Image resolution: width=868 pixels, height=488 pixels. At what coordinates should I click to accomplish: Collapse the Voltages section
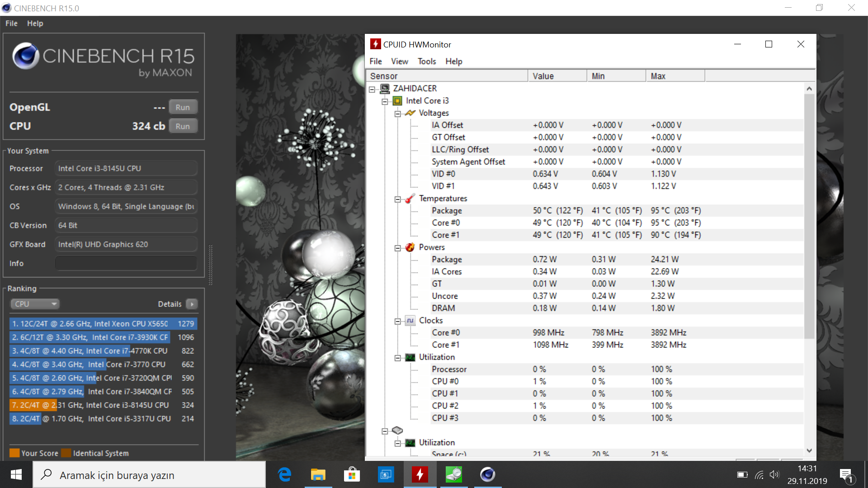(x=397, y=114)
